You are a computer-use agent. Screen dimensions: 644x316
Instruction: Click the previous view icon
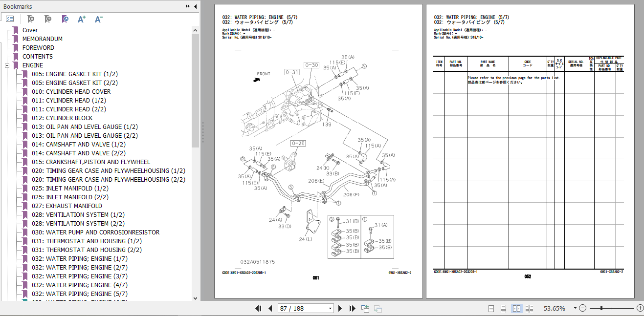point(365,308)
